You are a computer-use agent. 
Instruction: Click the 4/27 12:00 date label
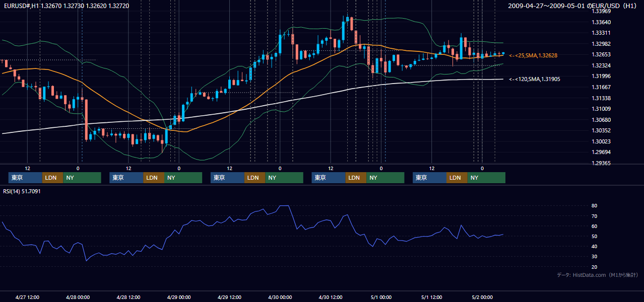(x=28, y=297)
